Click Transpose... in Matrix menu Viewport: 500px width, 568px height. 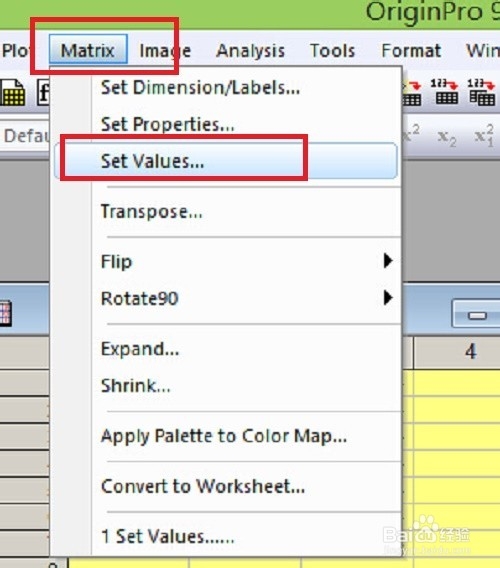(x=226, y=211)
